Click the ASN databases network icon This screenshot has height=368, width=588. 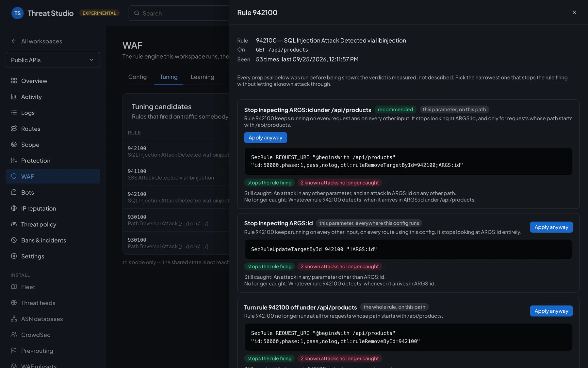(14, 319)
